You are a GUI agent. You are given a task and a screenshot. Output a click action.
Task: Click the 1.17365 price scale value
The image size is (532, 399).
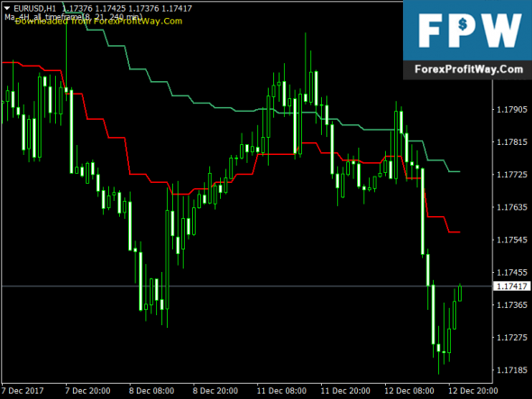[512, 304]
